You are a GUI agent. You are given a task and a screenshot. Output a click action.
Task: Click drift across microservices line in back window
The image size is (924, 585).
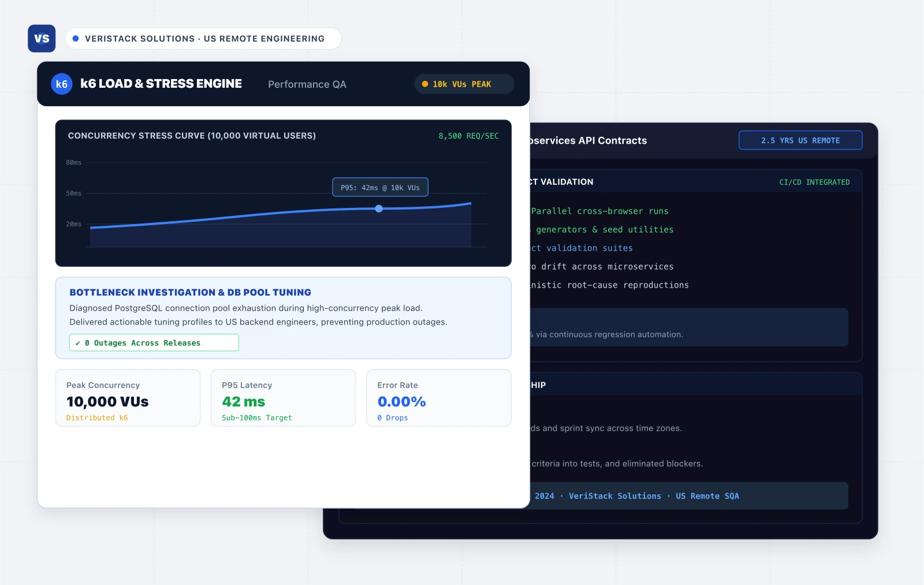pos(602,267)
